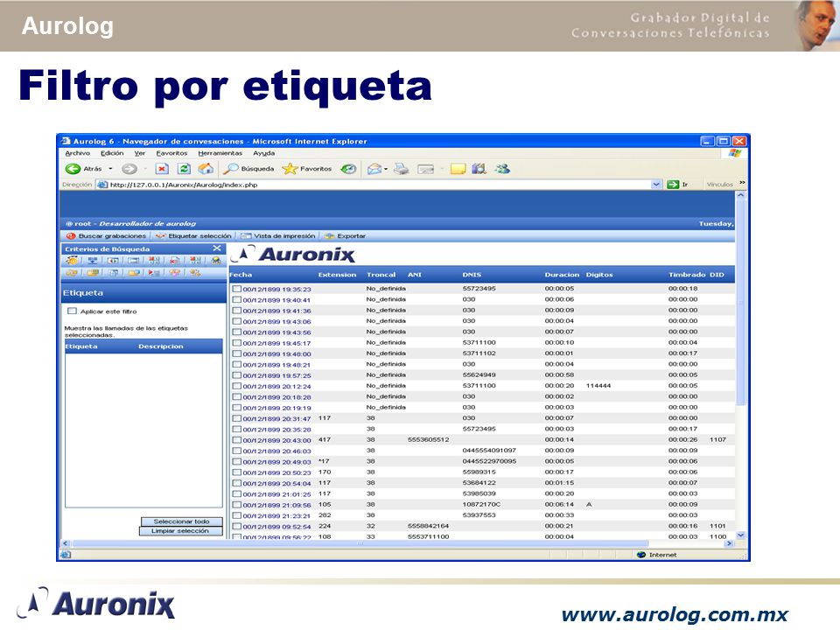The width and height of the screenshot is (840, 630).
Task: Select the checkbox for 00/12/1899 20:43:00
Action: tap(237, 440)
